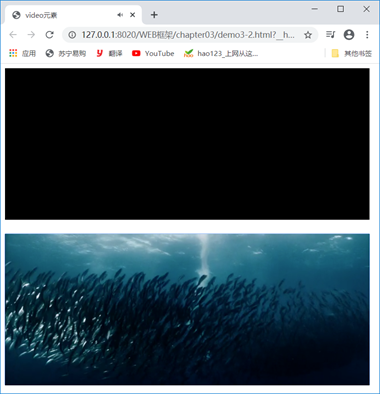Minimize the browser window
The width and height of the screenshot is (380, 394).
point(314,9)
